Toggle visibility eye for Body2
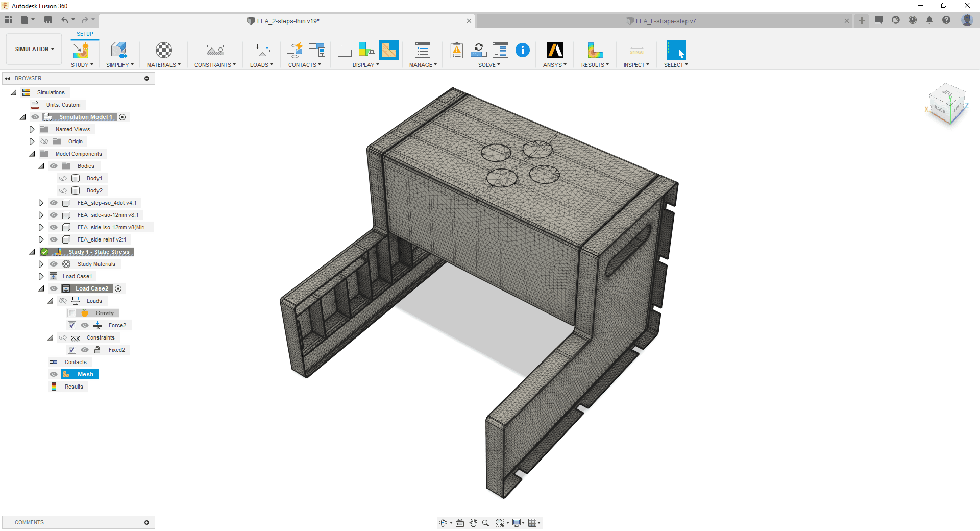 (x=63, y=190)
